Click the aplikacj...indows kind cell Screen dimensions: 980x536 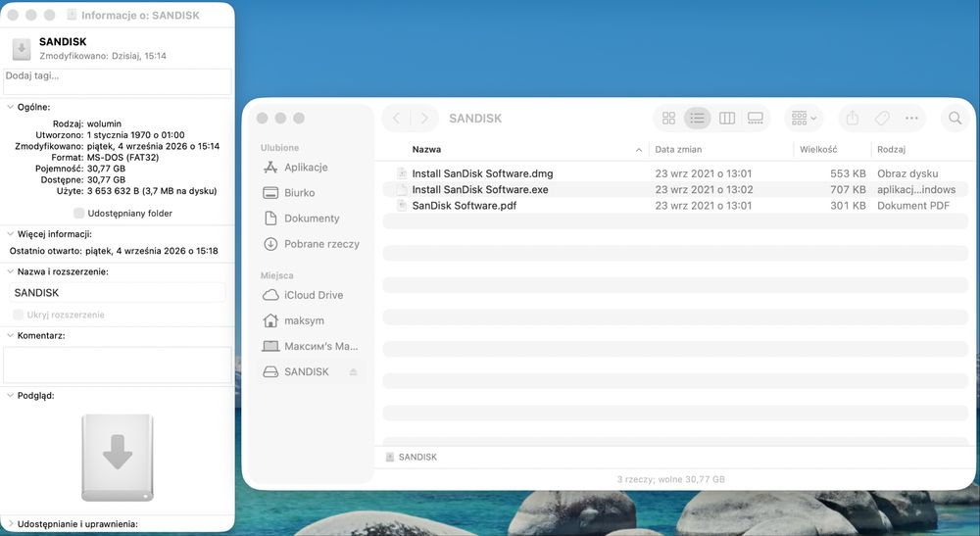pyautogui.click(x=915, y=189)
